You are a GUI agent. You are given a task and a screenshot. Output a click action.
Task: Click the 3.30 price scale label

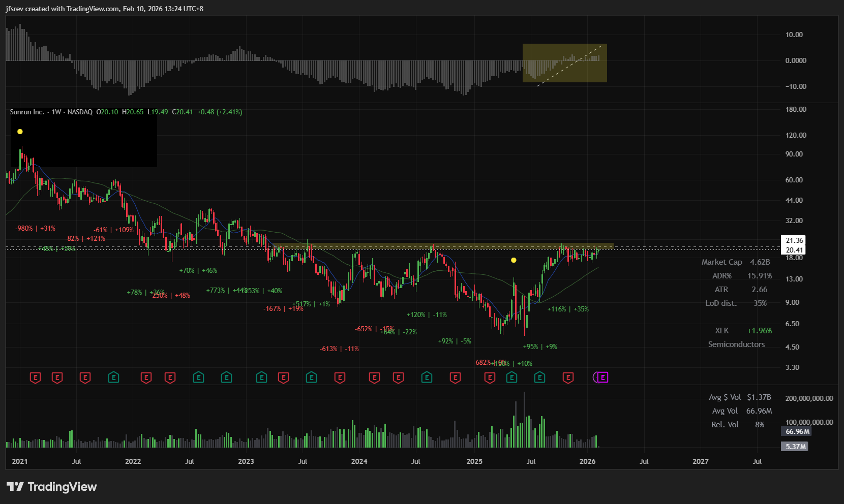(792, 367)
